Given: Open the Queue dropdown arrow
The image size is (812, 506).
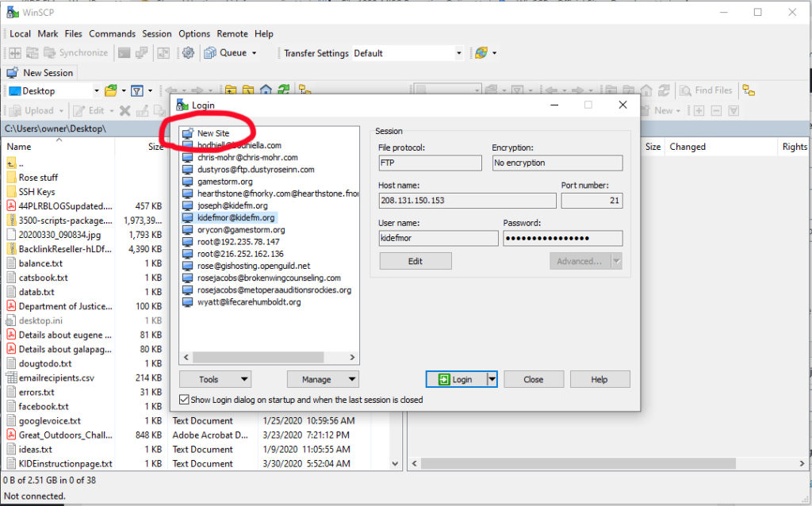Looking at the screenshot, I should pyautogui.click(x=254, y=53).
